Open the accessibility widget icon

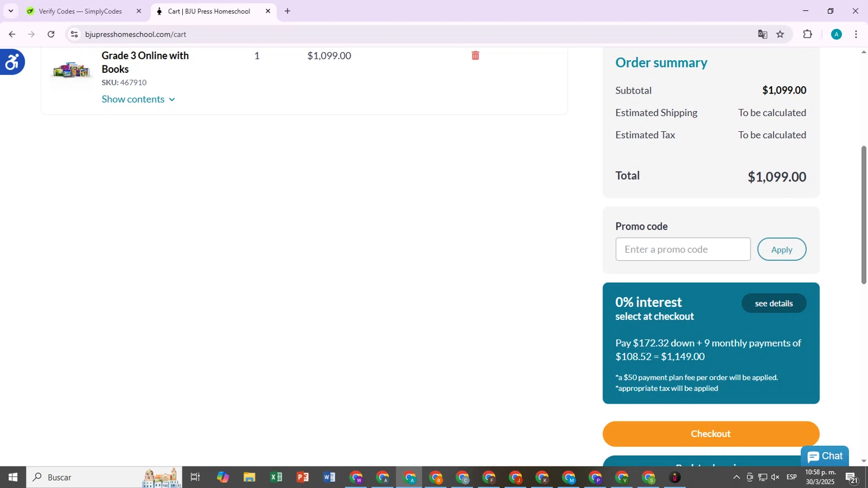pos(12,62)
